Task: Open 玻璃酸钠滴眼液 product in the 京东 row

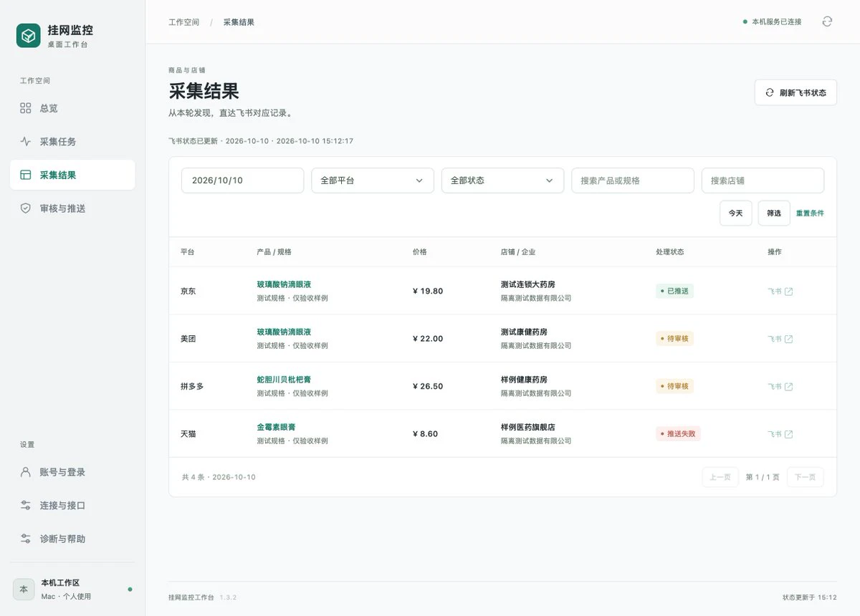Action: pos(284,284)
